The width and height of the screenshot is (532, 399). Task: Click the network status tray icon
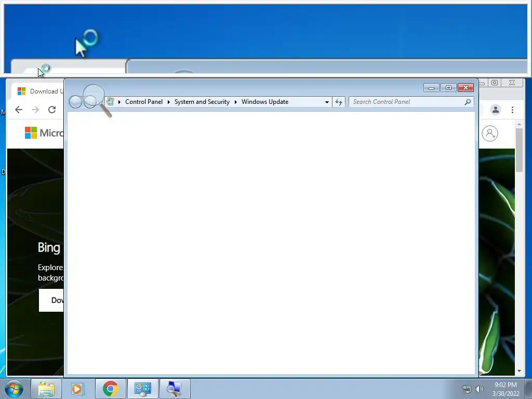pyautogui.click(x=467, y=389)
